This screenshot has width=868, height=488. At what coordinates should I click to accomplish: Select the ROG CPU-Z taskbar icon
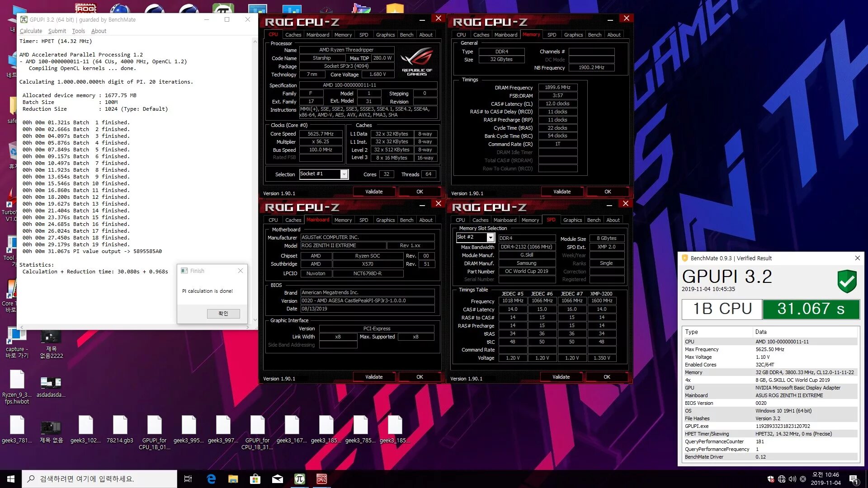pyautogui.click(x=321, y=479)
